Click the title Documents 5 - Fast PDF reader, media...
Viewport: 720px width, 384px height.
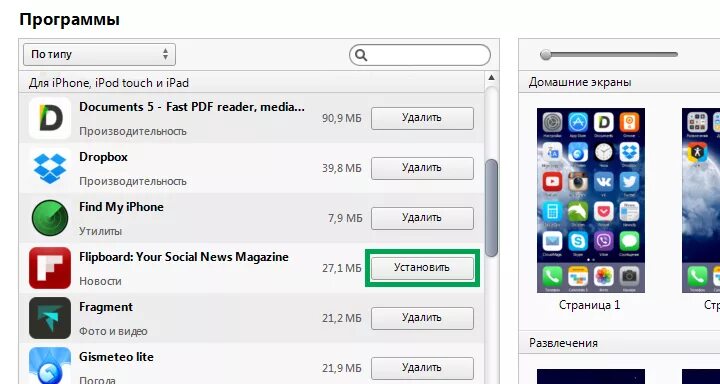pyautogui.click(x=192, y=107)
